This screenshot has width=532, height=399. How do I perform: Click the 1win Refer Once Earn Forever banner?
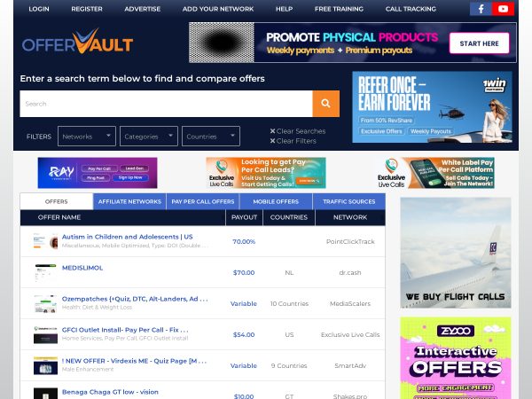tap(433, 107)
